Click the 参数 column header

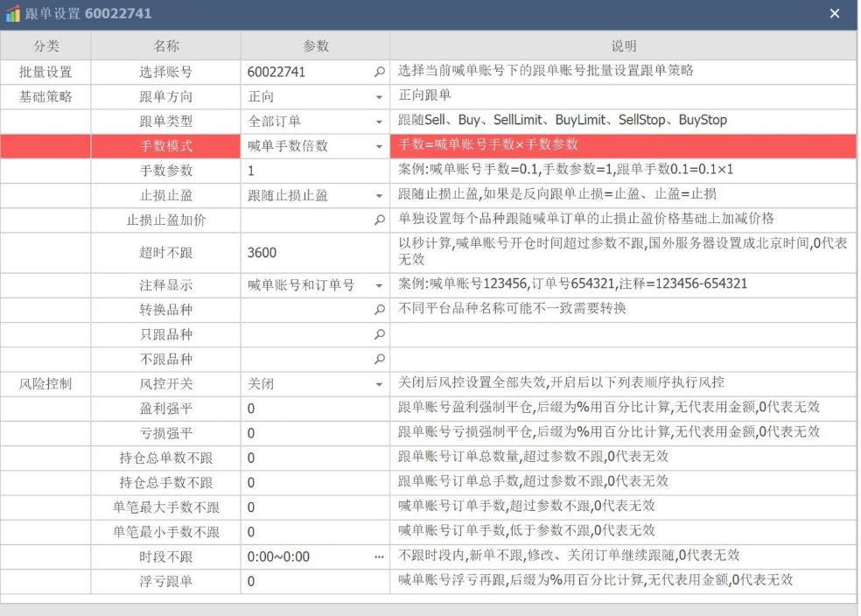coord(315,45)
